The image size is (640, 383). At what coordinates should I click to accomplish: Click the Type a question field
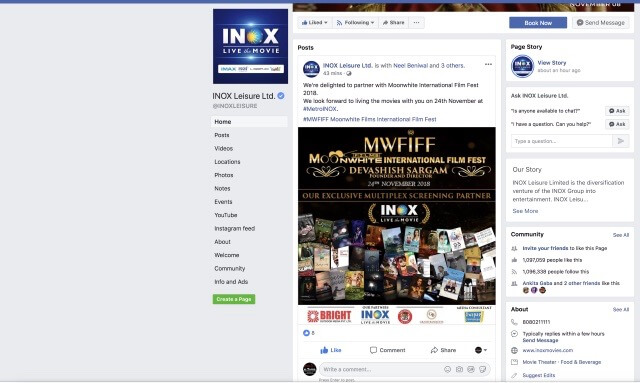click(562, 141)
